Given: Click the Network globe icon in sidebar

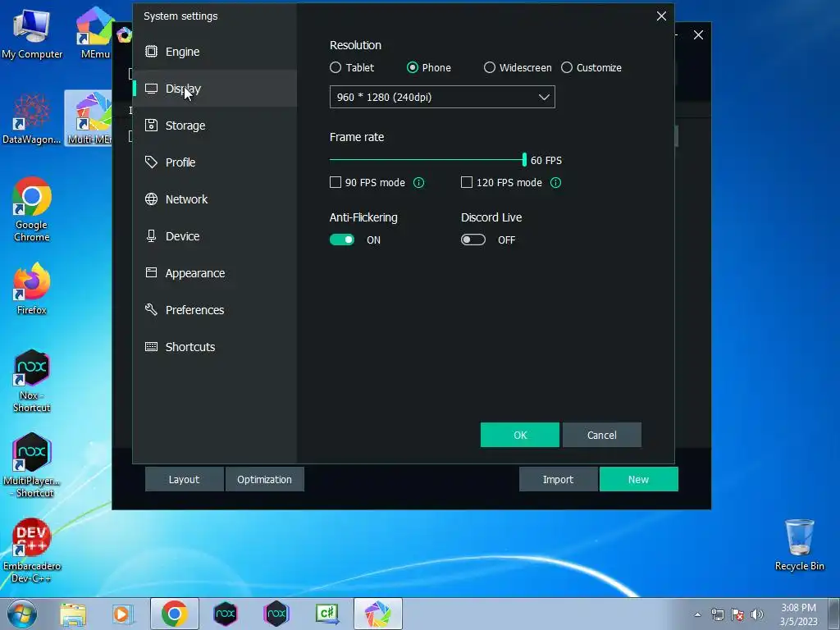Looking at the screenshot, I should (152, 199).
